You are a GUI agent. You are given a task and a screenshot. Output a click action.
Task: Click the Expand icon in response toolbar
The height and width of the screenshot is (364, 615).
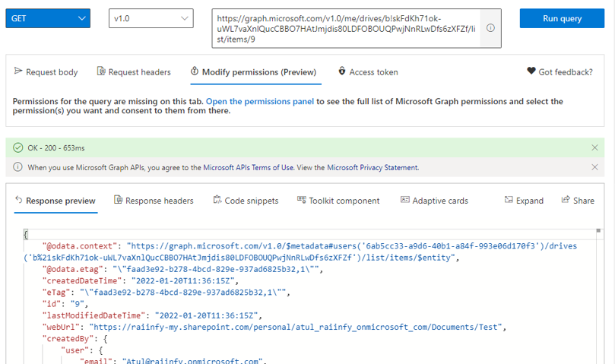[x=509, y=200]
